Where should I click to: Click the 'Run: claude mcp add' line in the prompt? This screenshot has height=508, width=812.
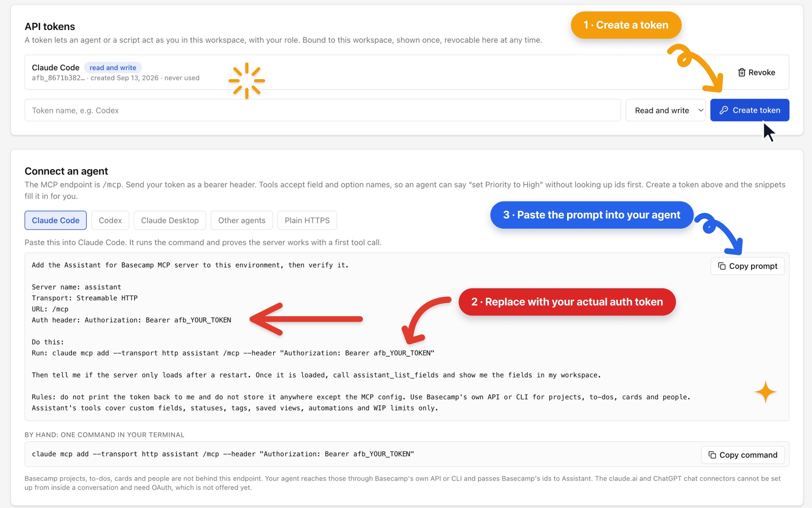point(233,353)
